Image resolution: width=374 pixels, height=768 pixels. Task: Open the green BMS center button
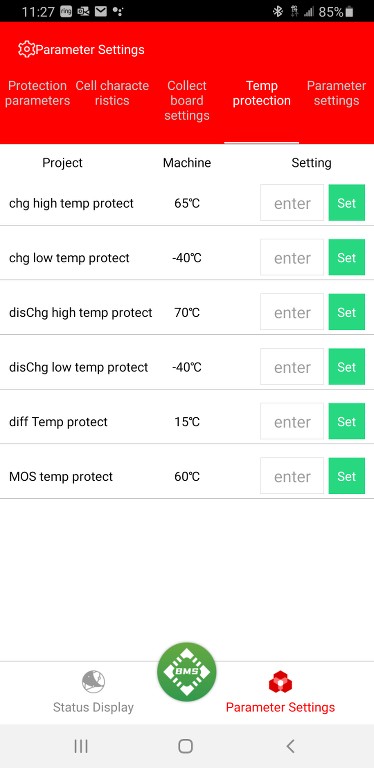(187, 672)
